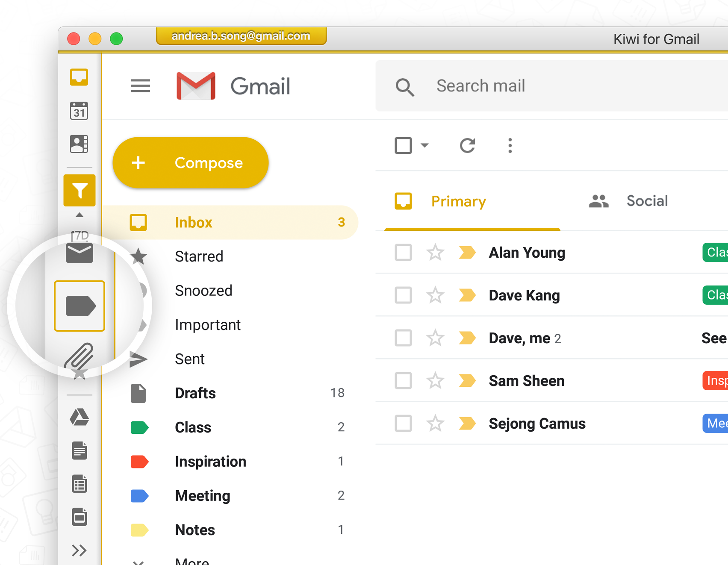Open Google Docs from the sidebar
This screenshot has width=728, height=565.
[x=80, y=450]
